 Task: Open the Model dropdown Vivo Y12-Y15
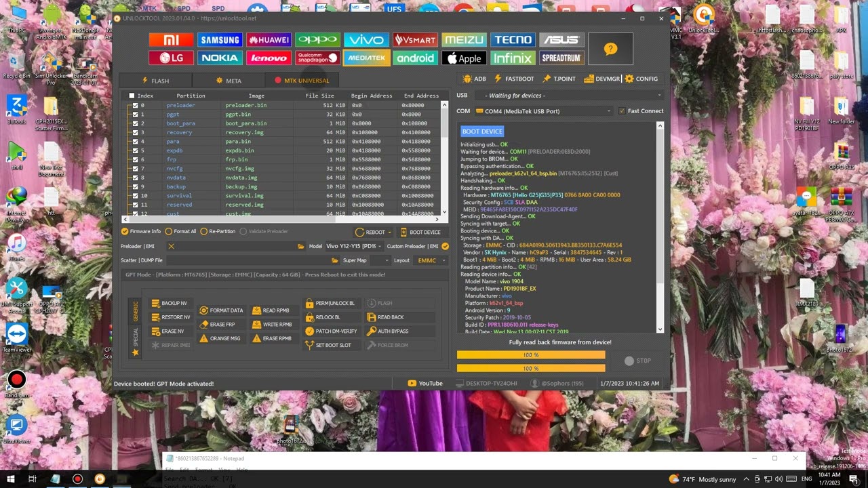coord(354,247)
